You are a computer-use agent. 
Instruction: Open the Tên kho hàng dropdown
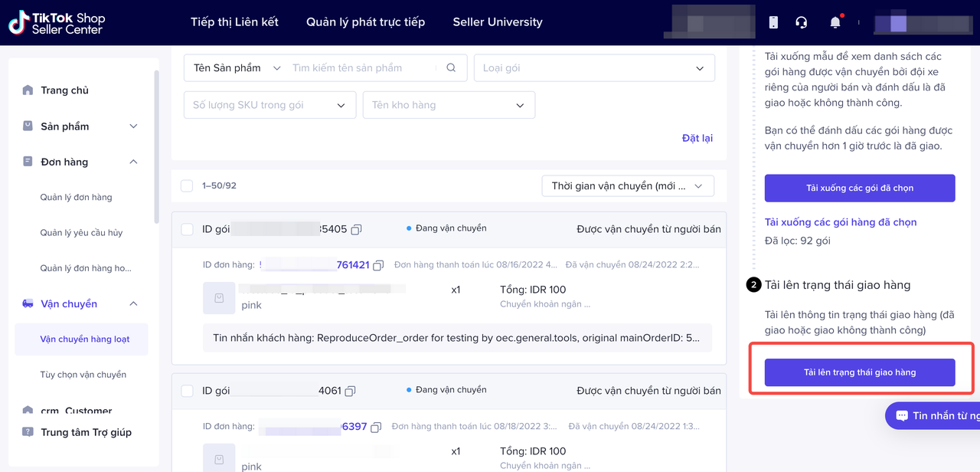click(x=449, y=105)
